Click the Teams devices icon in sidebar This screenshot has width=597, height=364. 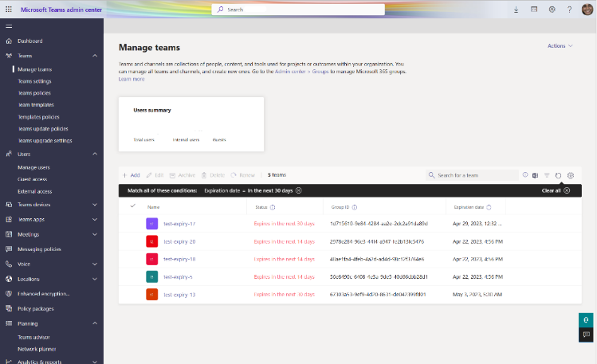click(x=9, y=205)
